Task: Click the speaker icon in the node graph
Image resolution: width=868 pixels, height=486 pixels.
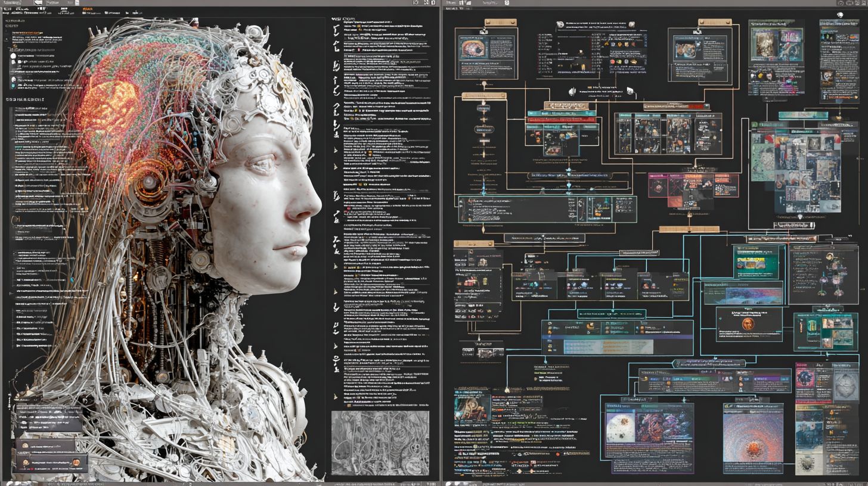Action: coord(572,91)
